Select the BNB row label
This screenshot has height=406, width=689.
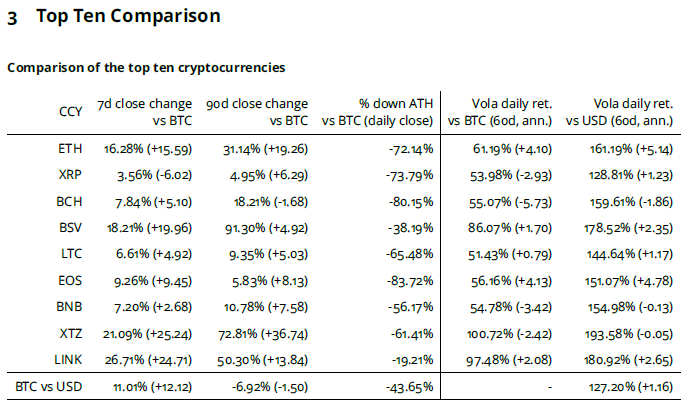[71, 305]
